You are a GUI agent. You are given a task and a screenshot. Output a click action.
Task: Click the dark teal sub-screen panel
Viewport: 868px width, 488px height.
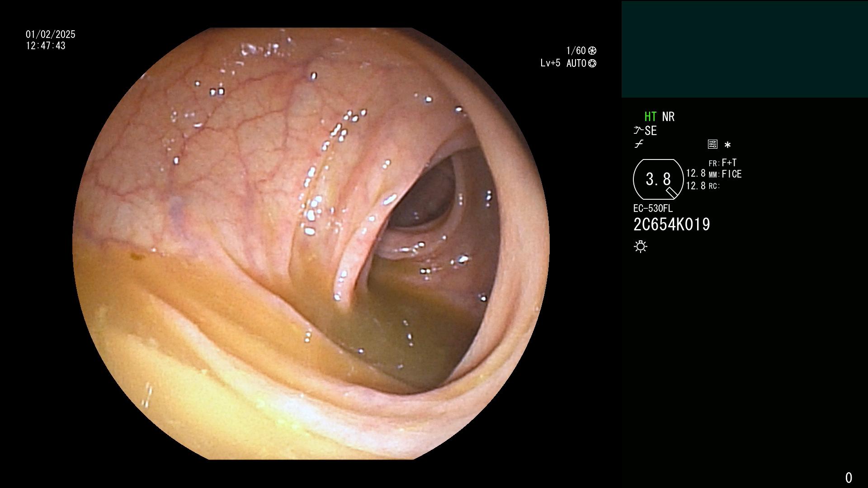745,49
